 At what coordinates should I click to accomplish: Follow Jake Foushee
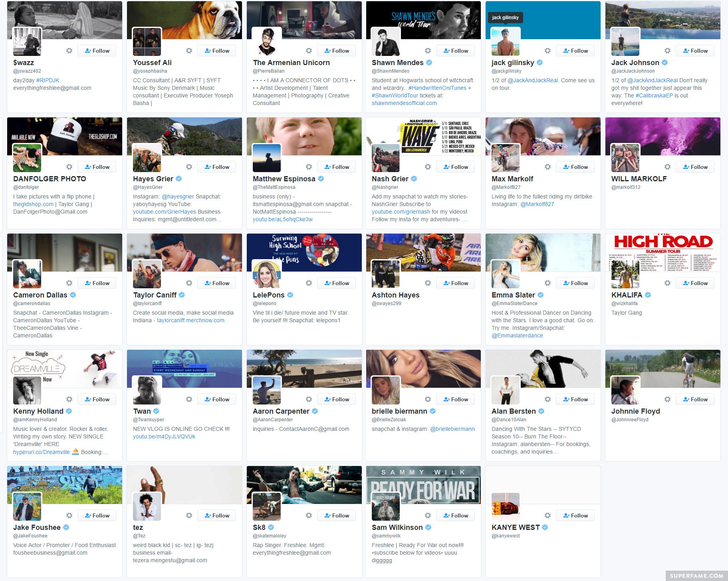pos(97,516)
